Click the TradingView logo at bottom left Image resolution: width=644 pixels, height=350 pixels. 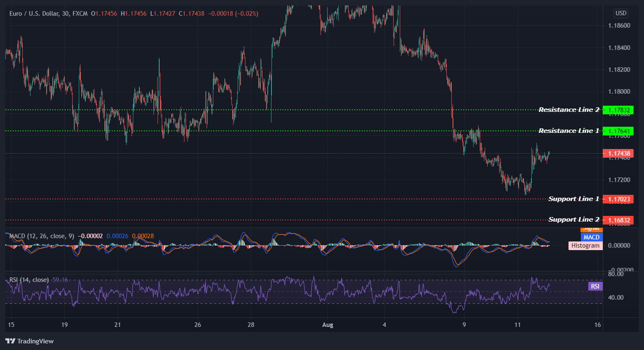(x=30, y=341)
